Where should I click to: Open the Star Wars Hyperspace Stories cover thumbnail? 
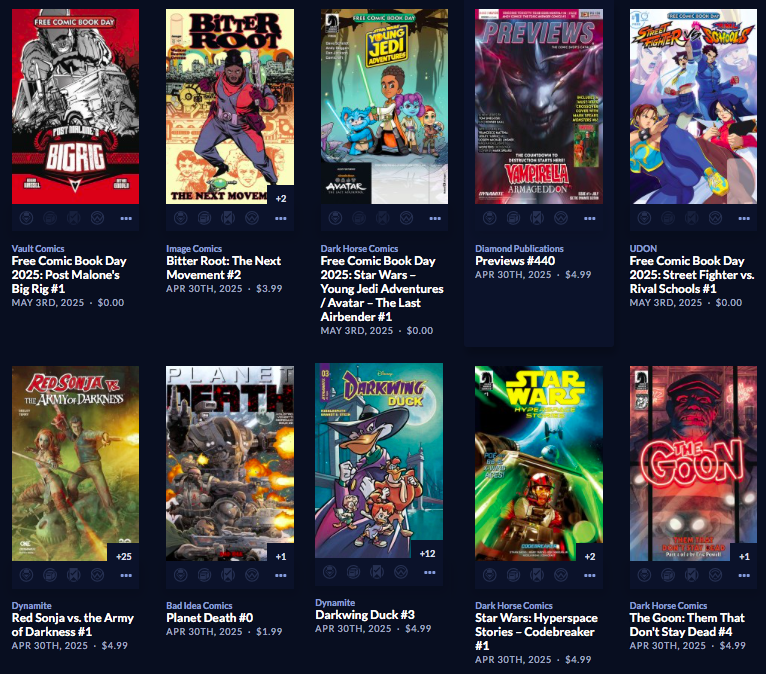point(539,463)
